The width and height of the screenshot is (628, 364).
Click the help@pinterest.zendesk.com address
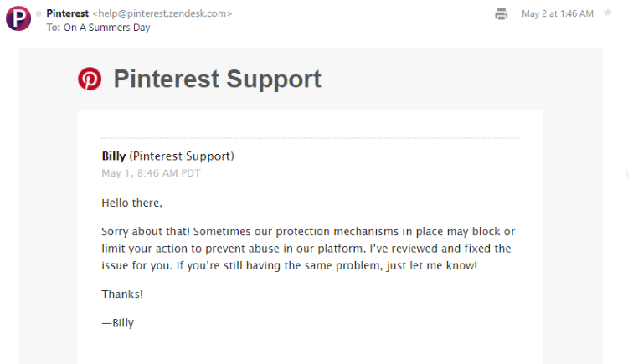point(162,13)
